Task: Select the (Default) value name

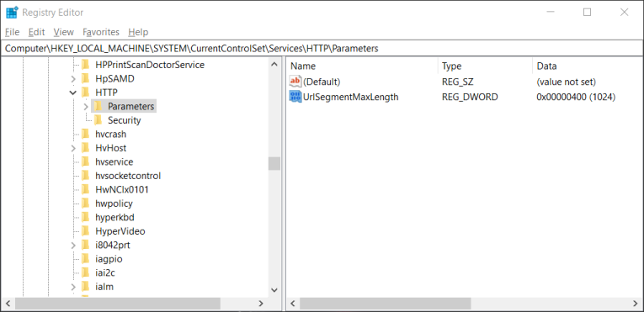Action: click(x=322, y=82)
